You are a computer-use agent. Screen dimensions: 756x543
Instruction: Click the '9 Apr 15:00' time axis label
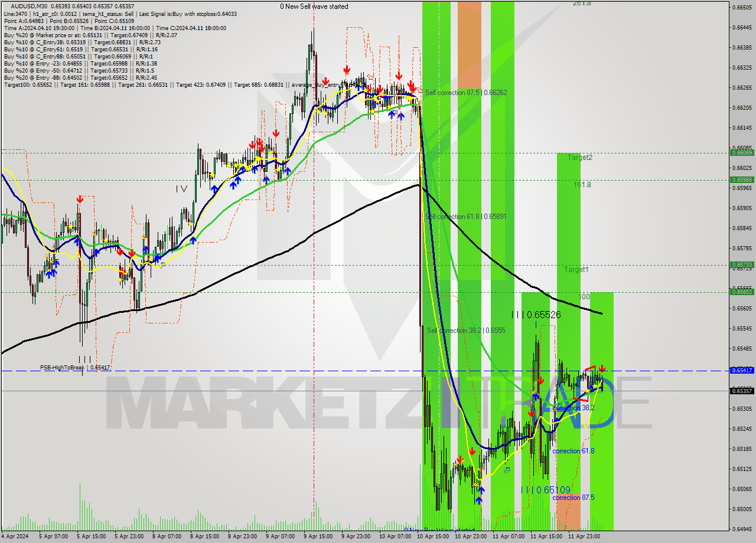coord(318,537)
